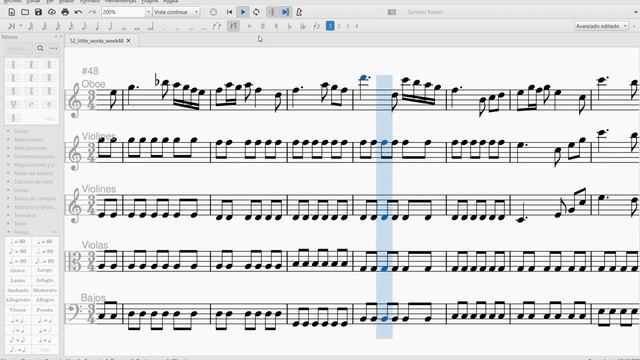
Task: Open the Avanzado editado workspace dropdown
Action: 602,26
